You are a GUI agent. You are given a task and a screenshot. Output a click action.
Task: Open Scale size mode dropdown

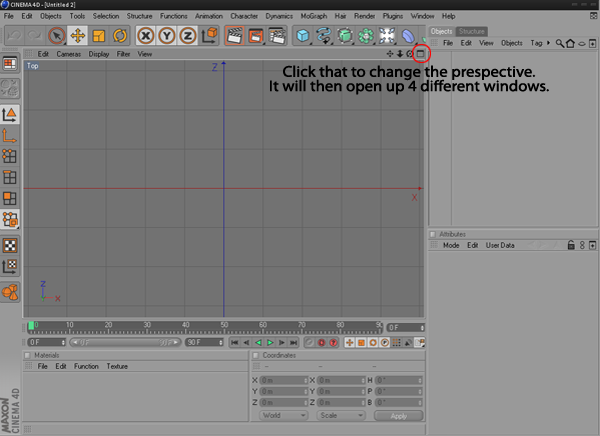click(341, 415)
